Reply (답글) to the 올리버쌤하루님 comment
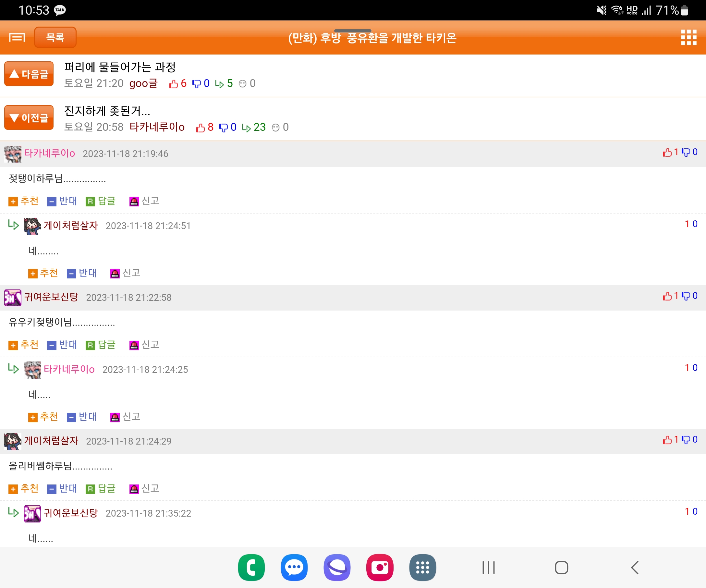Image resolution: width=706 pixels, height=588 pixels. (101, 488)
